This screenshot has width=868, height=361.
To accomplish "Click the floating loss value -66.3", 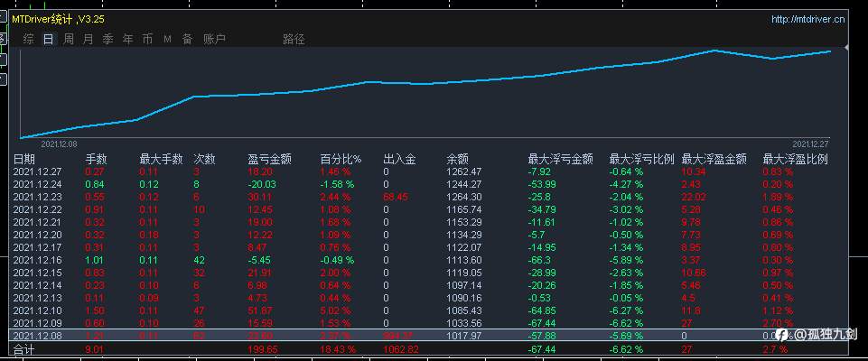I will [540, 261].
